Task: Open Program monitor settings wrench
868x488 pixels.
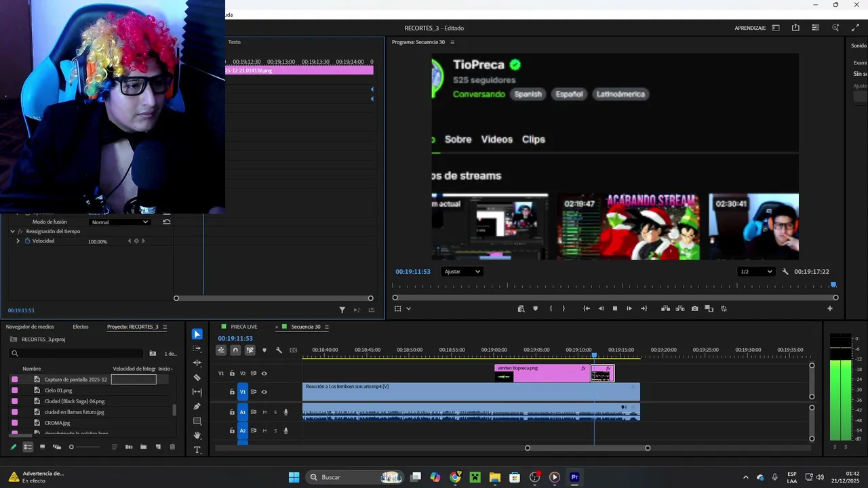Action: pyautogui.click(x=785, y=272)
